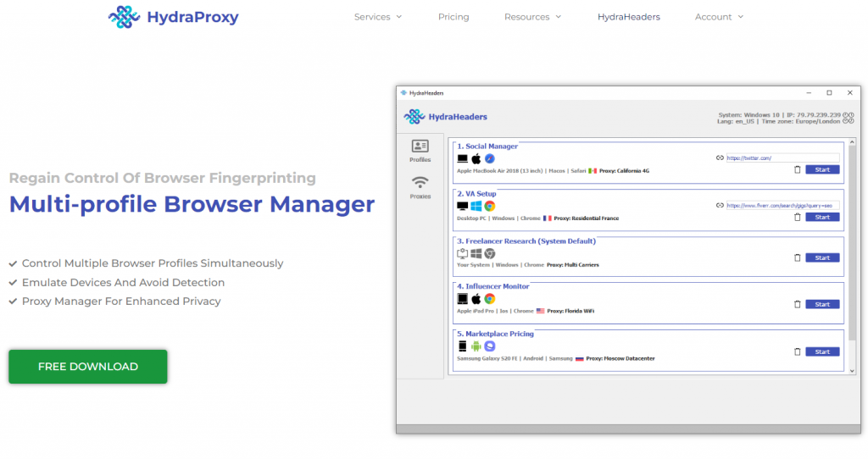Click the phone device icon in Marketplace Pricing
The height and width of the screenshot is (459, 868).
tap(462, 346)
